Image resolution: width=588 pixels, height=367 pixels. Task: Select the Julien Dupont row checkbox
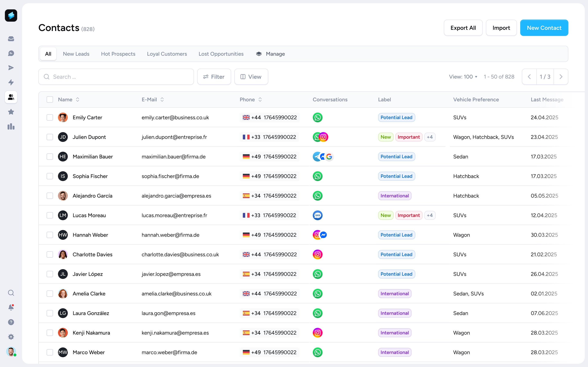(x=50, y=137)
